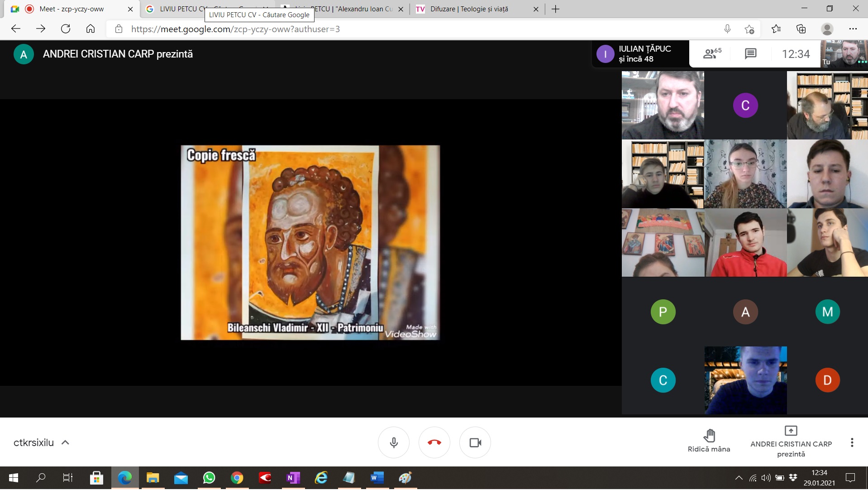
Task: Open the three-dot more options menu
Action: (852, 442)
